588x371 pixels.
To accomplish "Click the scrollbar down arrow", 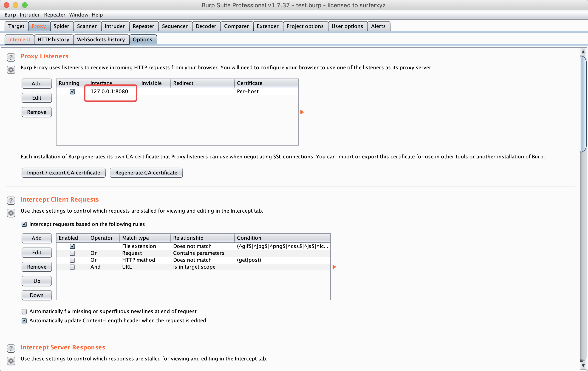I will [x=583, y=366].
